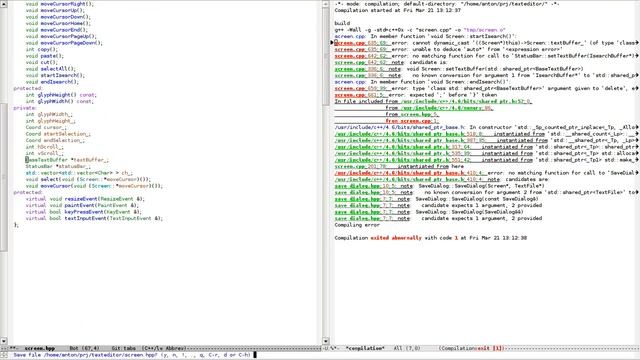Open shared_ptr.h:317 'instantiated from' link
Screen dimensions: 640x360
[433, 147]
